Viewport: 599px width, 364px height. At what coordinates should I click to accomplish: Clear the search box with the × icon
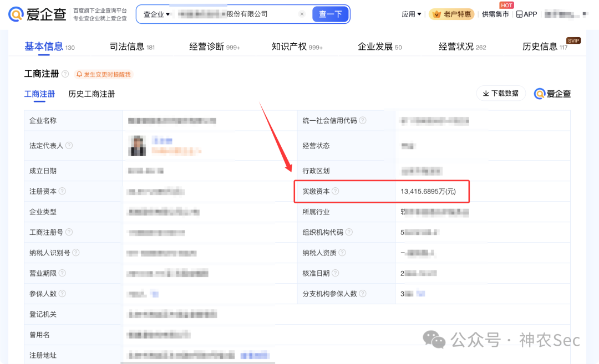tap(302, 14)
